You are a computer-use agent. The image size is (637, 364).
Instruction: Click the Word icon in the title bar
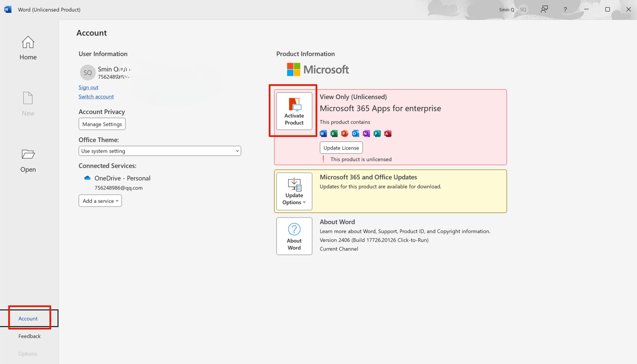tap(7, 9)
